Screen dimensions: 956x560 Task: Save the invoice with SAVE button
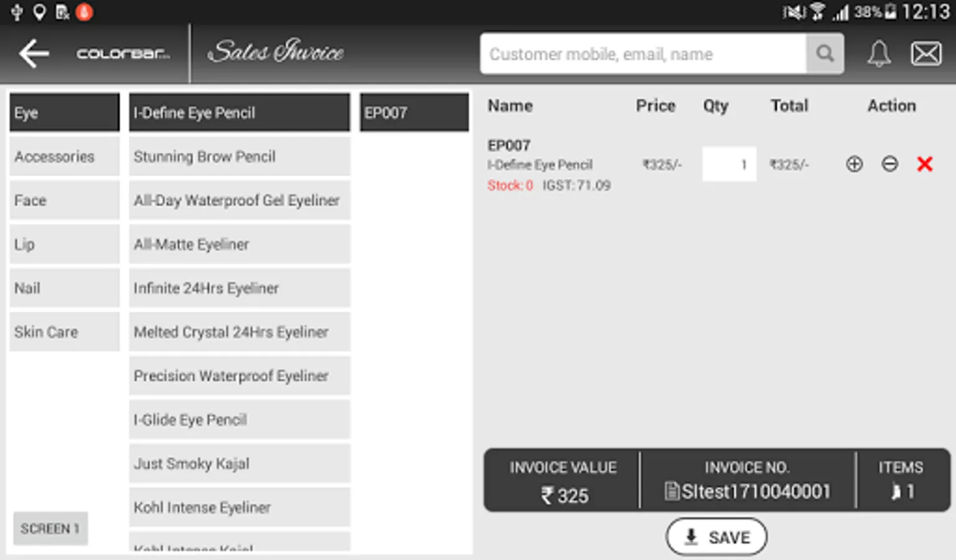[x=716, y=537]
